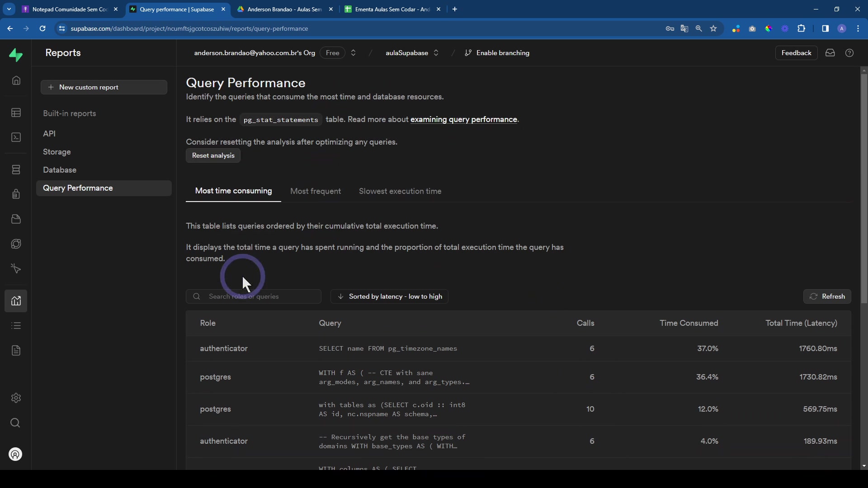Switch to Most frequent tab
868x488 pixels.
[315, 191]
